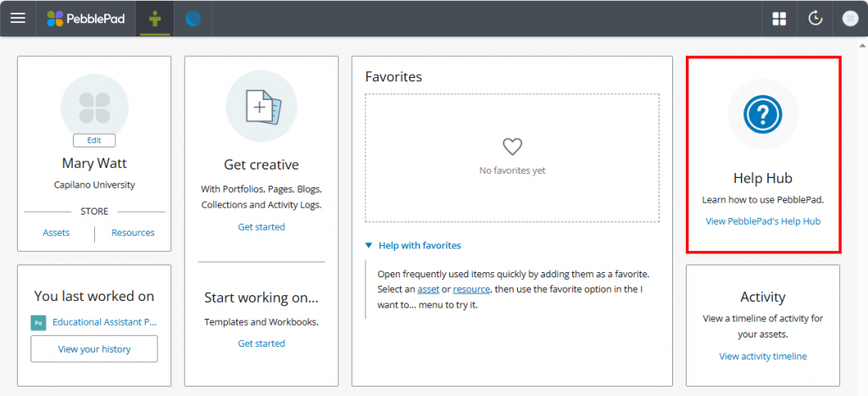
Task: Click the heart icon in Favorites
Action: point(512,147)
